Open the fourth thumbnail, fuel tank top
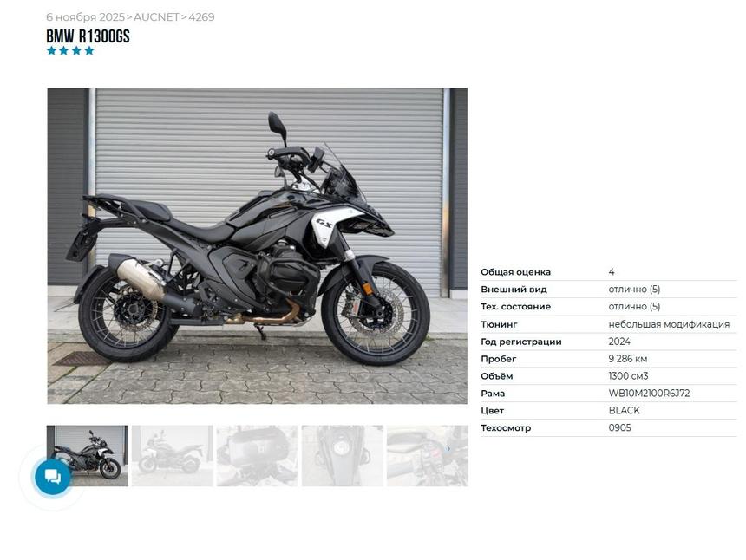The image size is (746, 560). click(343, 455)
